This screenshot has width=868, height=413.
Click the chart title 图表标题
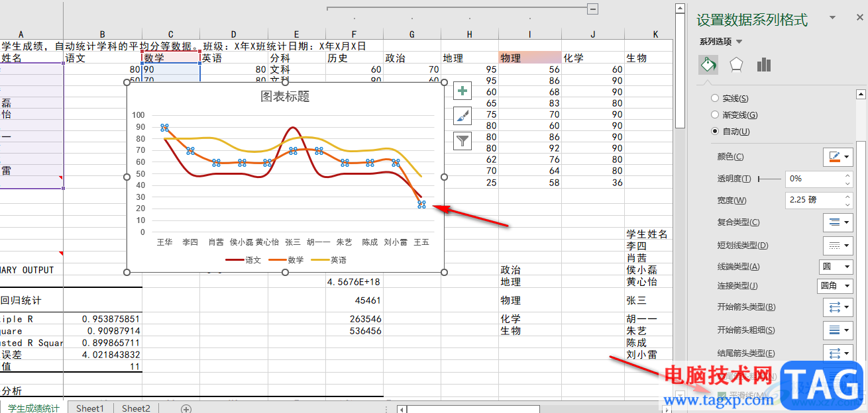(x=285, y=97)
